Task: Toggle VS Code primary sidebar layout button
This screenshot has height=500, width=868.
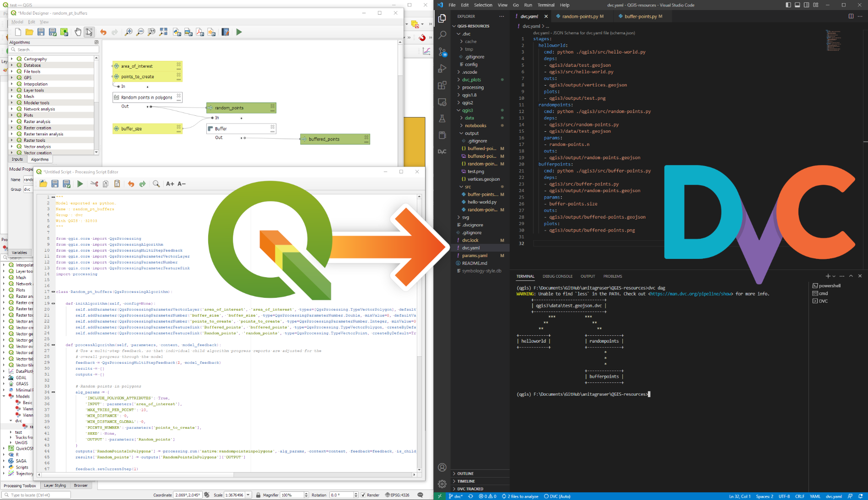Action: 788,5
